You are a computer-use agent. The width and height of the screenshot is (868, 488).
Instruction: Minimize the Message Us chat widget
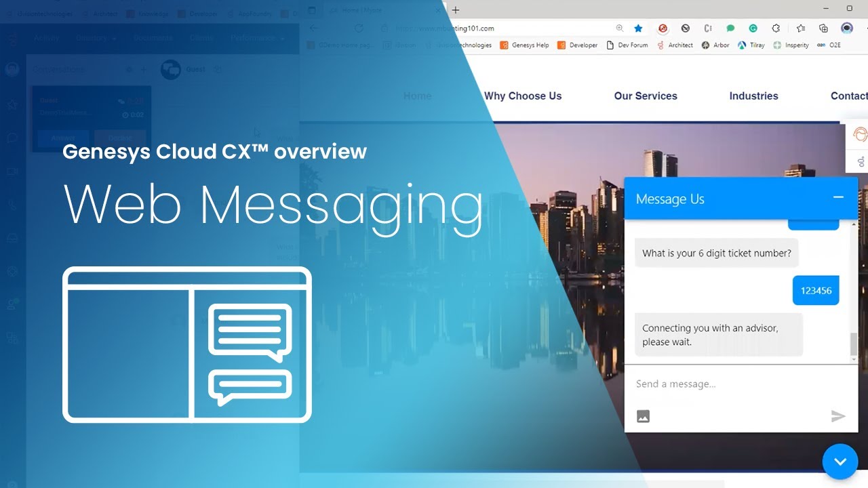[x=838, y=197]
